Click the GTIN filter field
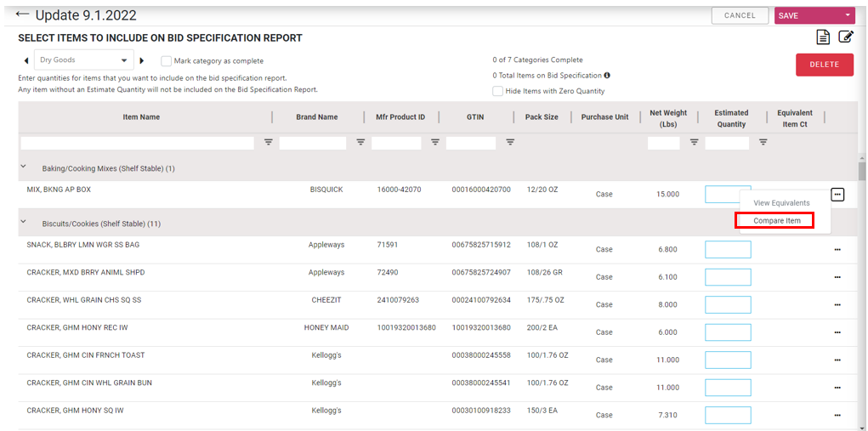This screenshot has width=868, height=431. pos(471,144)
